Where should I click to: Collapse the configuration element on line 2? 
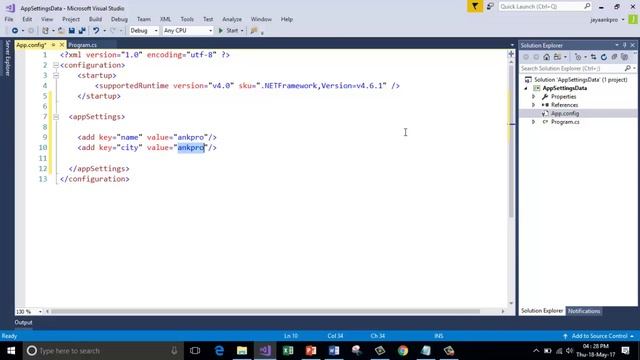tap(56, 65)
